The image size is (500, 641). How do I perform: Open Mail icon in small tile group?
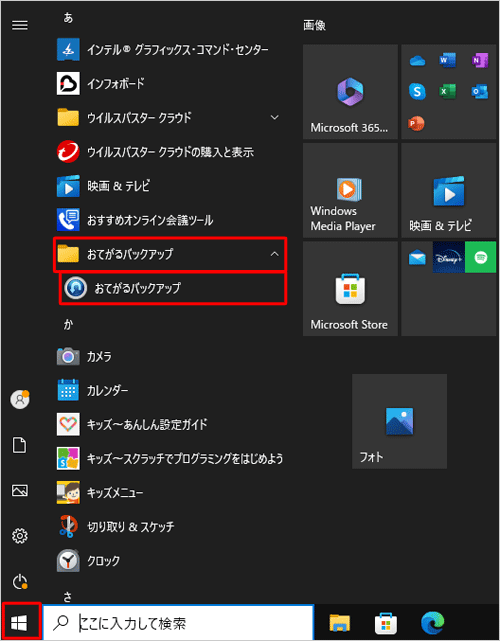tap(417, 258)
